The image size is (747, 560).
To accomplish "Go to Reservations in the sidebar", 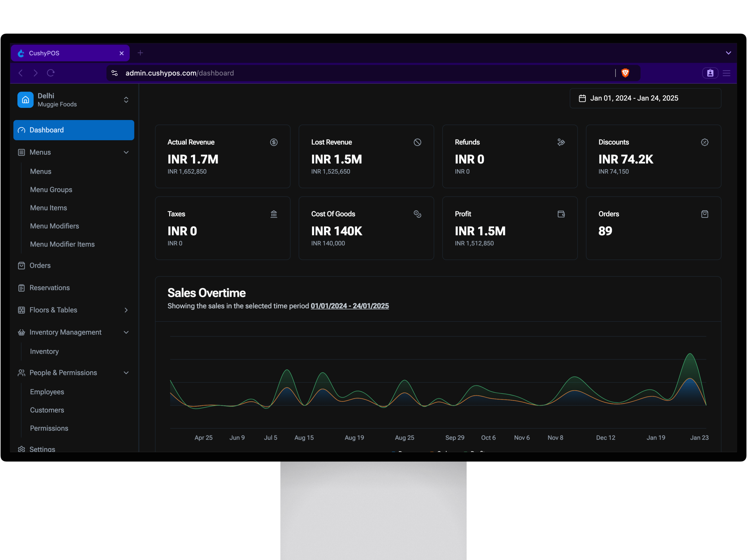I will tap(50, 288).
